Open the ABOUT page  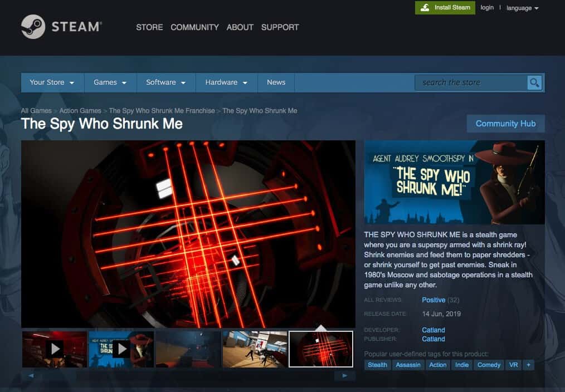(x=240, y=27)
